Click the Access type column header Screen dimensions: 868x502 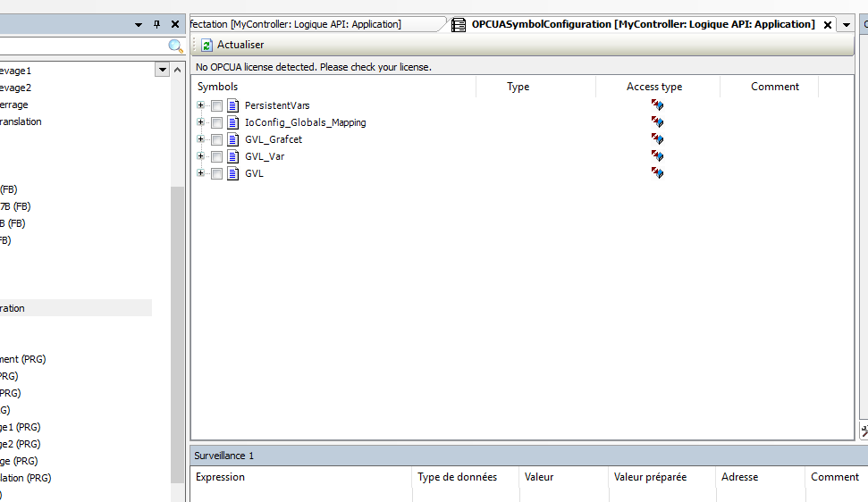tap(654, 87)
